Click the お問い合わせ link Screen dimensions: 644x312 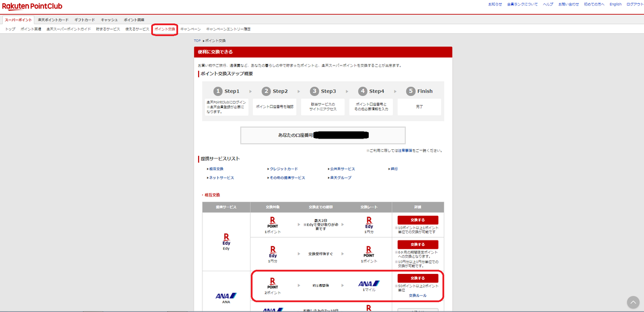[x=569, y=4]
